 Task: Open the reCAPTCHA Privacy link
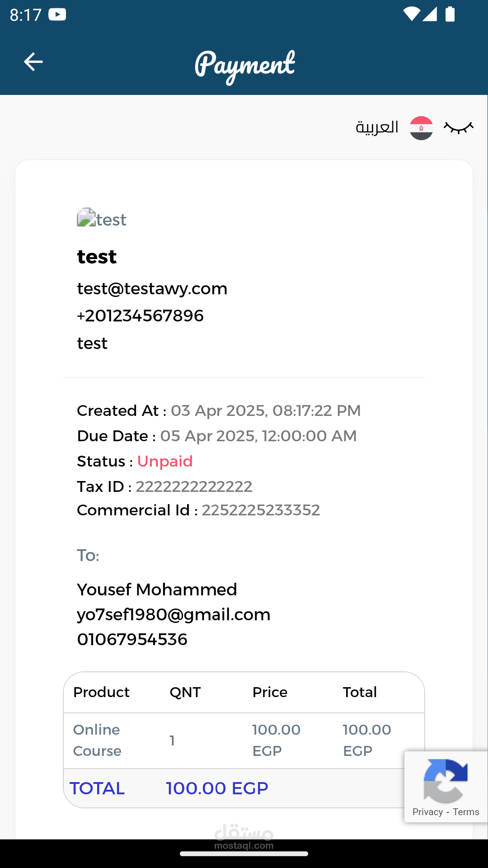tap(427, 812)
